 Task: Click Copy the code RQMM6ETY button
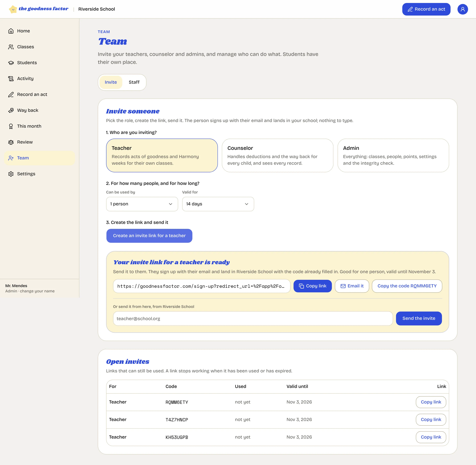click(x=407, y=286)
